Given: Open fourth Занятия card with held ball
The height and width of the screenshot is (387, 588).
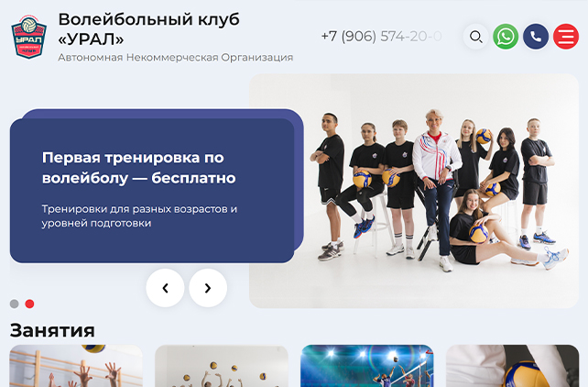Looking at the screenshot, I should pos(513,366).
